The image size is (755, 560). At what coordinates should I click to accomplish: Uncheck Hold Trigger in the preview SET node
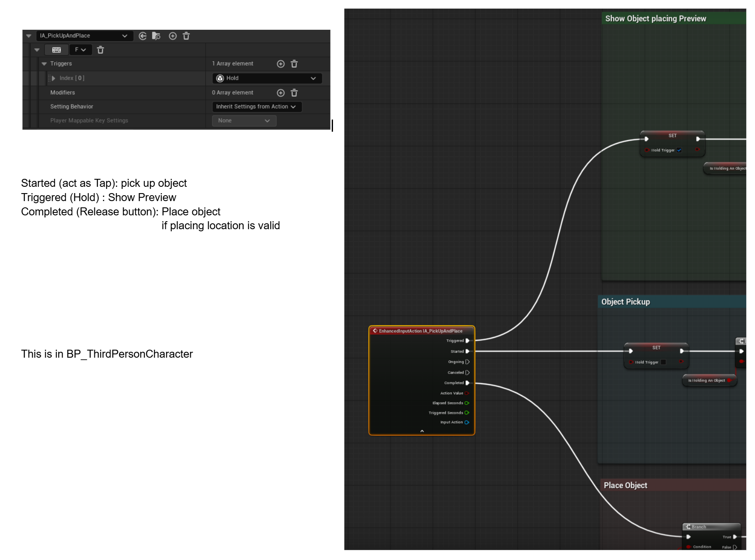[679, 150]
